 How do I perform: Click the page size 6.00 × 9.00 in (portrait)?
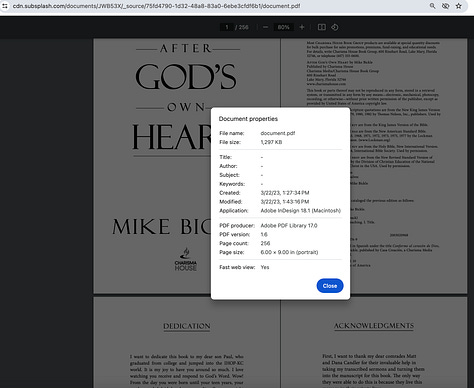click(289, 252)
